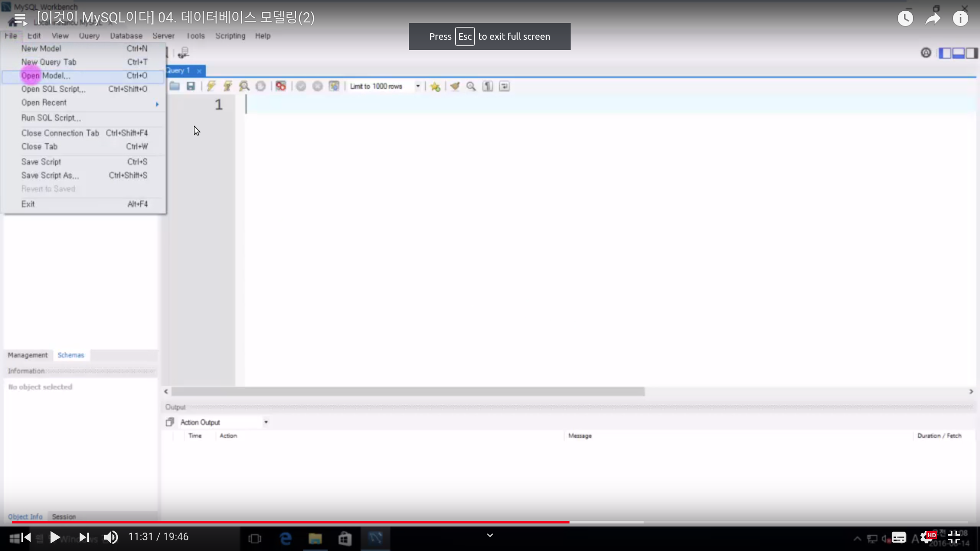Click the scroll right arrow of editor scrollbar
980x551 pixels.
[971, 392]
